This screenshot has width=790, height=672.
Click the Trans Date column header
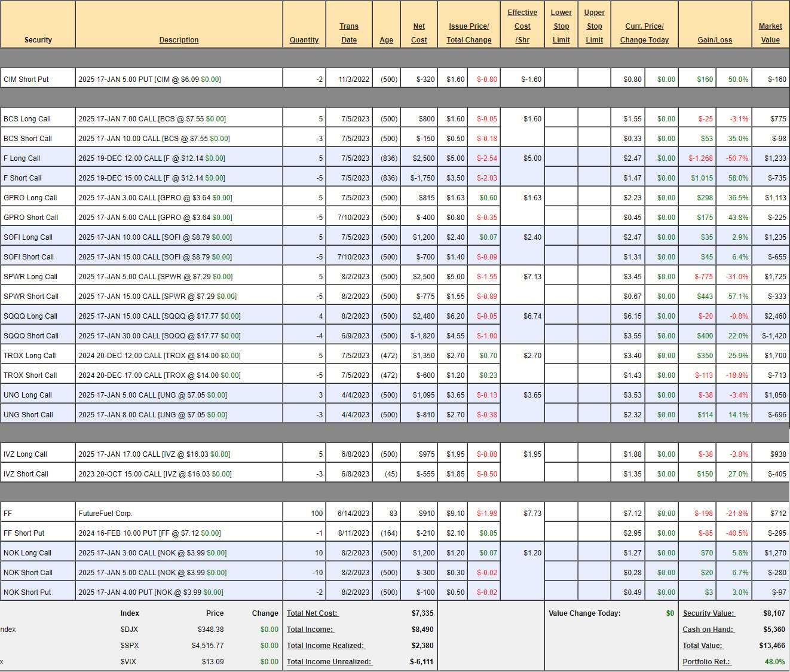349,33
